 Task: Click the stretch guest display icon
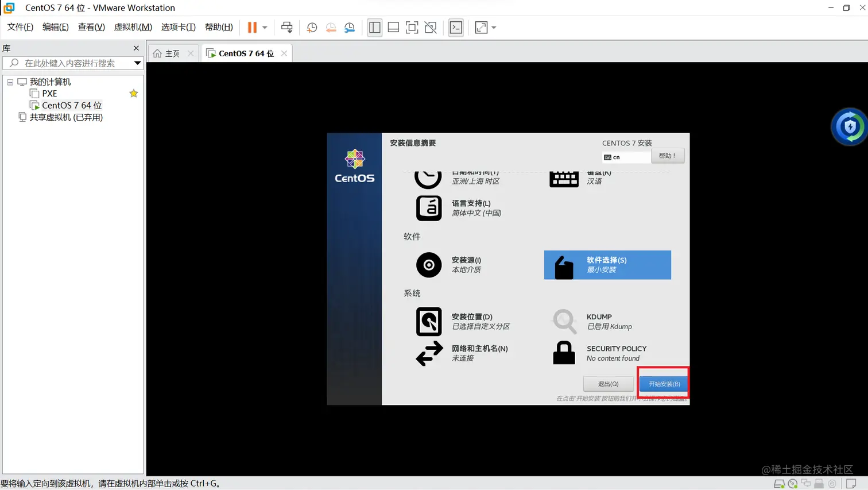click(481, 28)
